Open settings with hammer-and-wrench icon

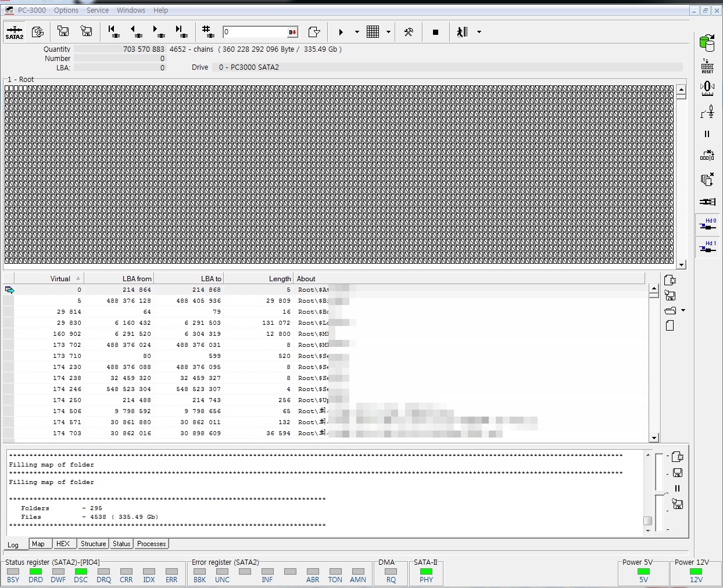click(x=409, y=33)
